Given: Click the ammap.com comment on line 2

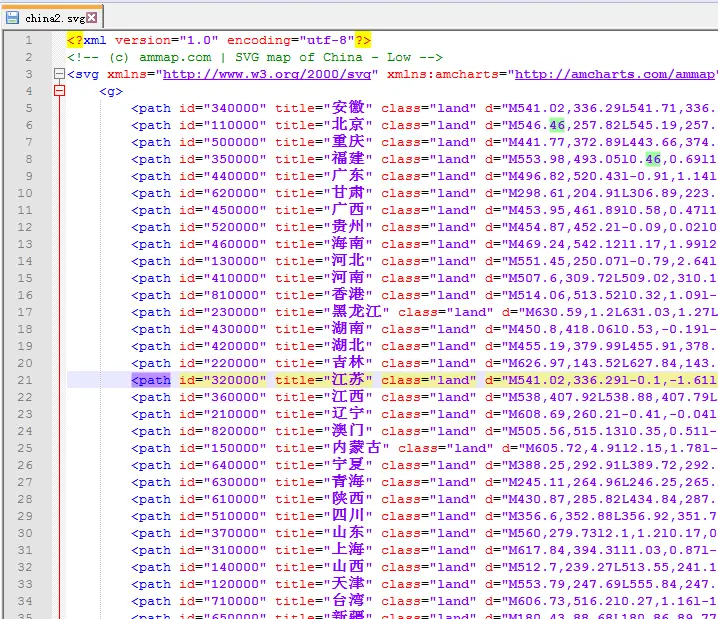Looking at the screenshot, I should click(255, 57).
